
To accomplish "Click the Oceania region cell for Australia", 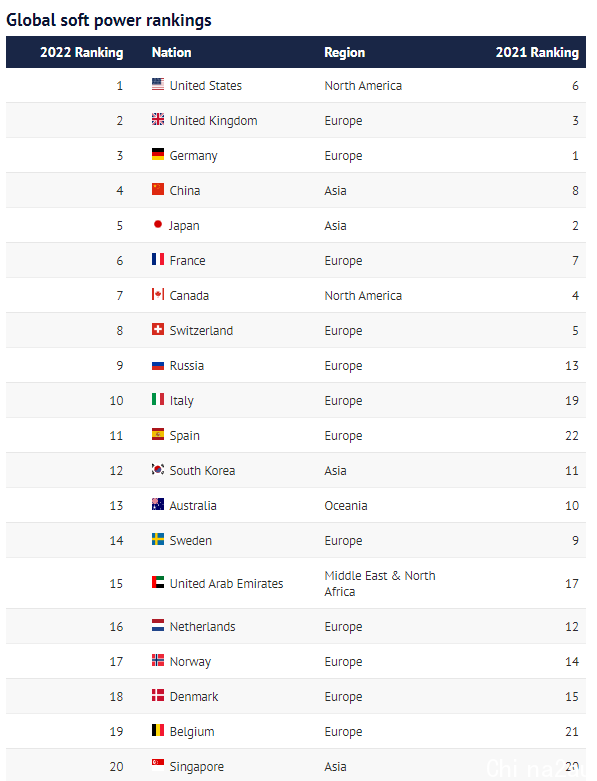I will 346,506.
